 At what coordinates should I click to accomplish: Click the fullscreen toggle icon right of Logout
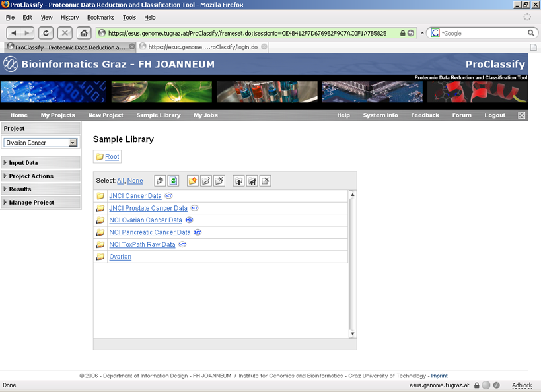pos(522,115)
